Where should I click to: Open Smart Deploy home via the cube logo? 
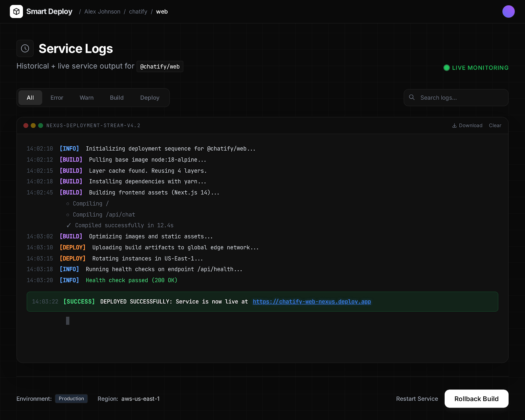click(x=17, y=11)
